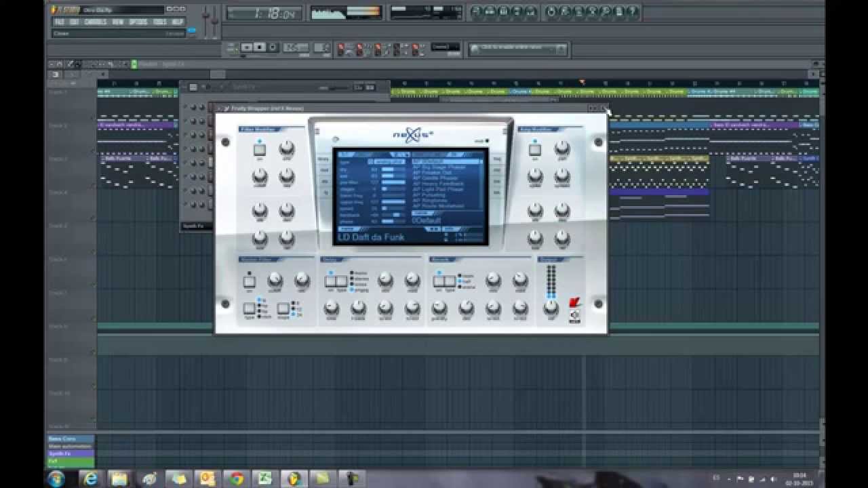
Task: Select 24 filter slope option
Action: click(297, 315)
